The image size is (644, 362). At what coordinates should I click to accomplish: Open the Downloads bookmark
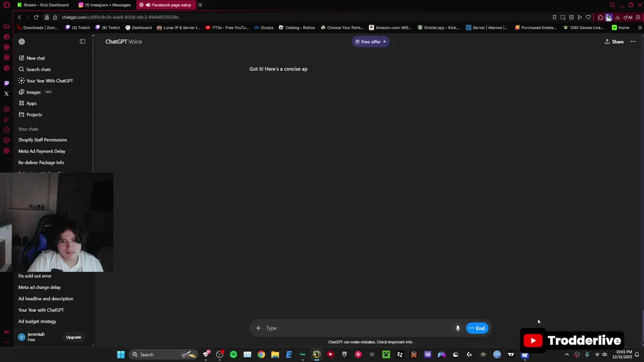(38, 28)
